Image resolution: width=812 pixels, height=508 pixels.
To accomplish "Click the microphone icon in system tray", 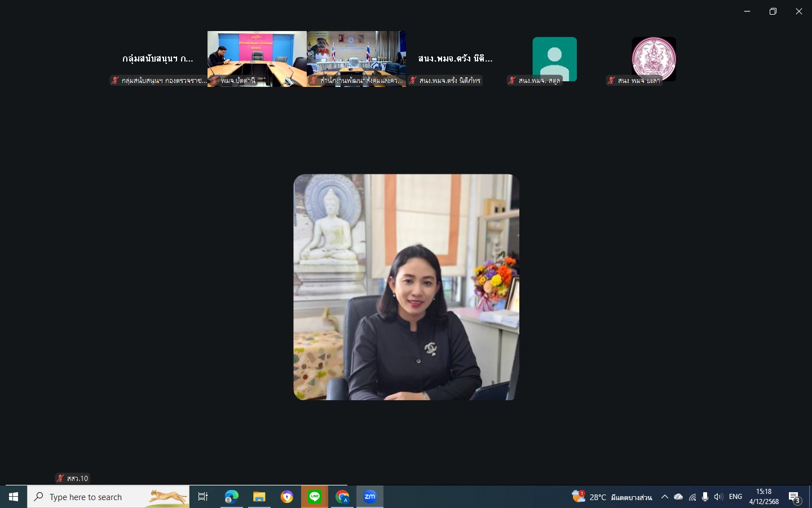I will coord(705,497).
